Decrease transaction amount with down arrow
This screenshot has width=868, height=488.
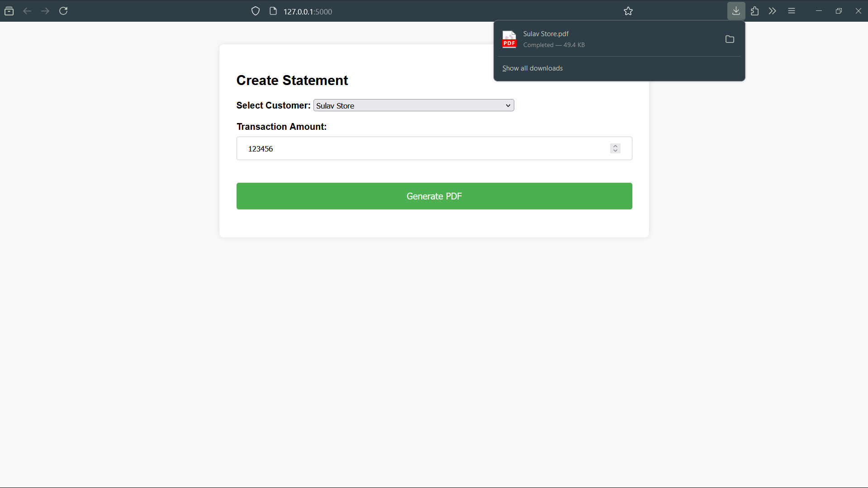tap(615, 151)
